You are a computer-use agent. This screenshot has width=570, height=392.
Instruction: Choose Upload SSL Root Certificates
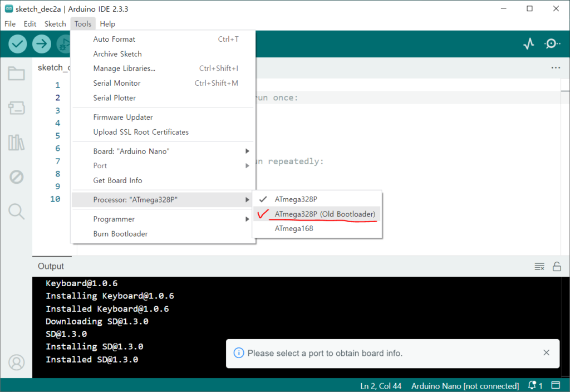[163, 132]
